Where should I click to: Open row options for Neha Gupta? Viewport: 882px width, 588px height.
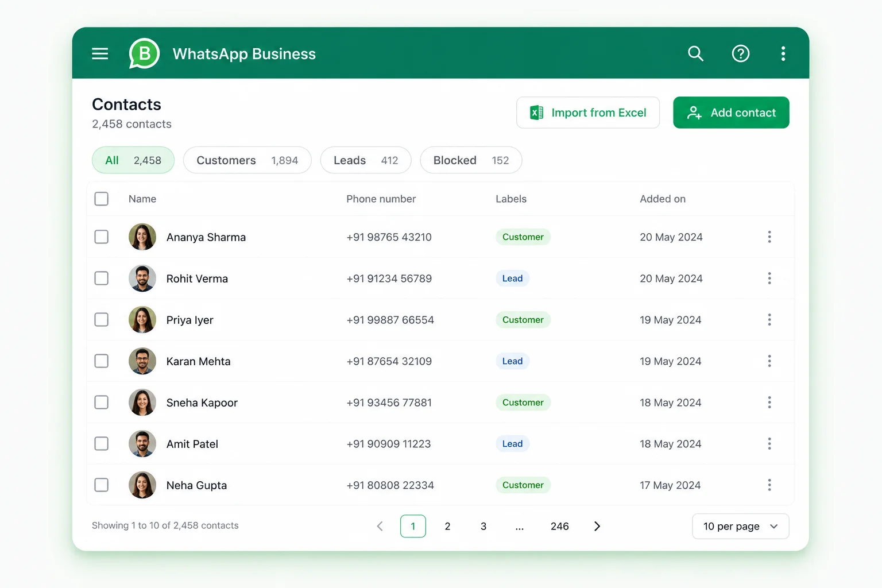[769, 485]
